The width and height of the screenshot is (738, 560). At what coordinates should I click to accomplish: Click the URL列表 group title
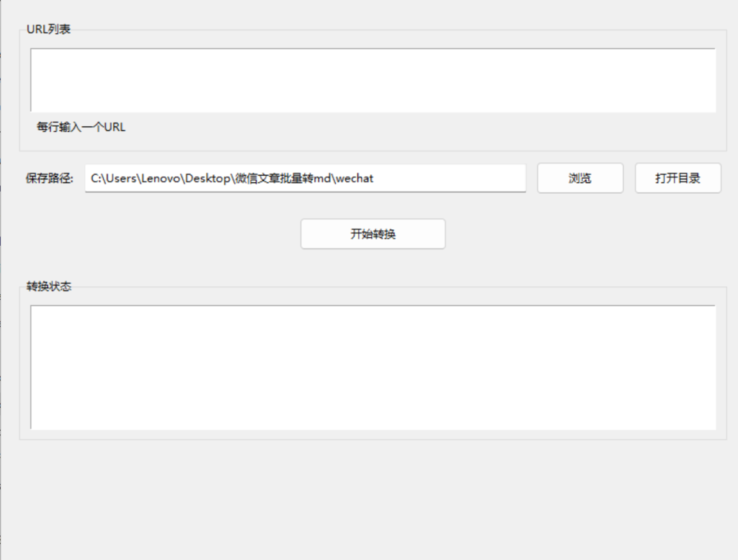48,30
